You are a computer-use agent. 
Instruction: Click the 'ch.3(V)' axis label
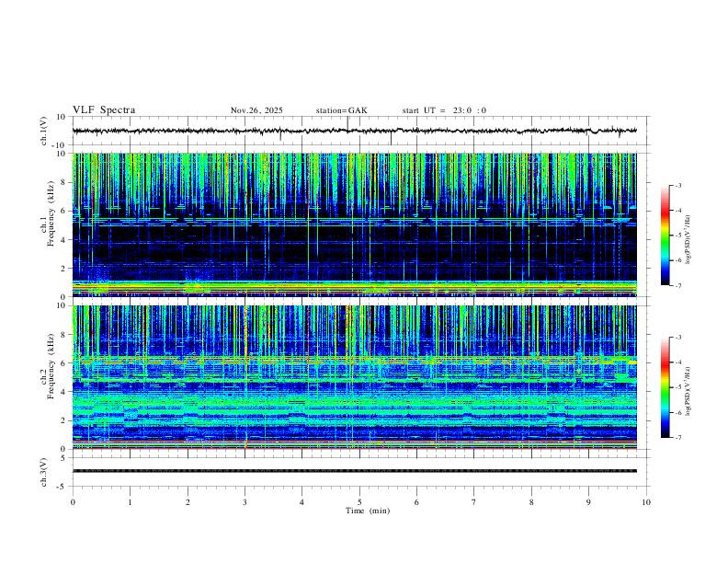coord(44,472)
